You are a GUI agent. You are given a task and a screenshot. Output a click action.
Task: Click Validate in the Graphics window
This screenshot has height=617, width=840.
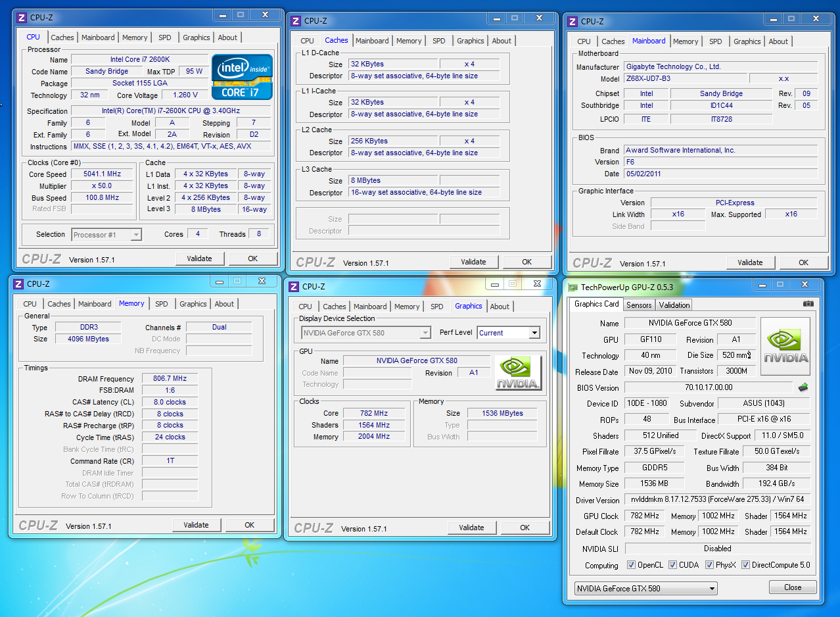pos(471,528)
